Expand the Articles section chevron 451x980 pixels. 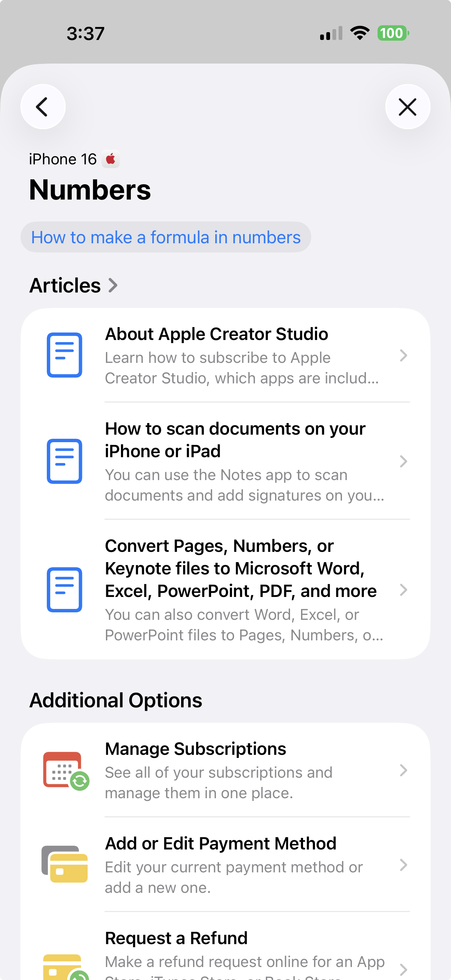pyautogui.click(x=112, y=285)
